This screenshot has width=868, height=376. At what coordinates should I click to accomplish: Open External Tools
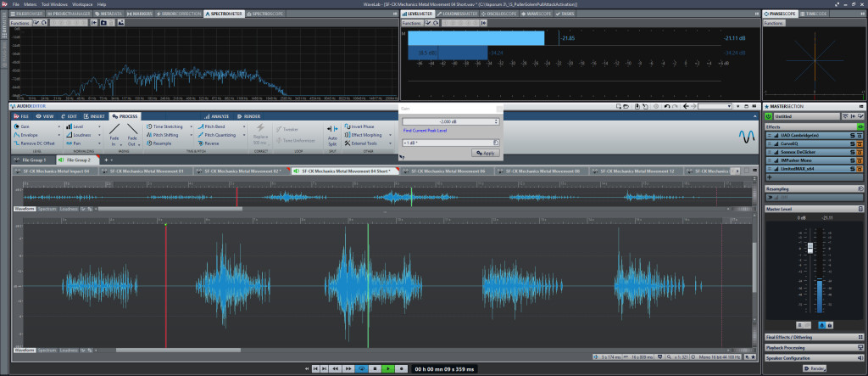[x=360, y=143]
